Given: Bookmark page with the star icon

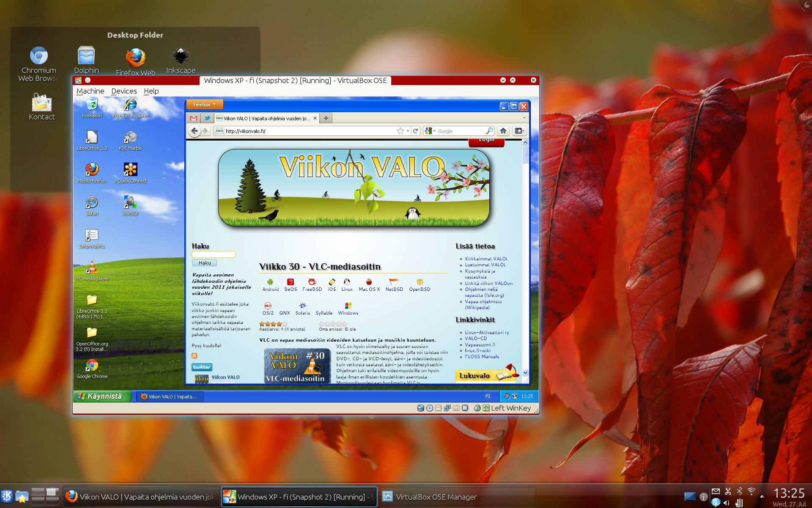Looking at the screenshot, I should point(400,131).
